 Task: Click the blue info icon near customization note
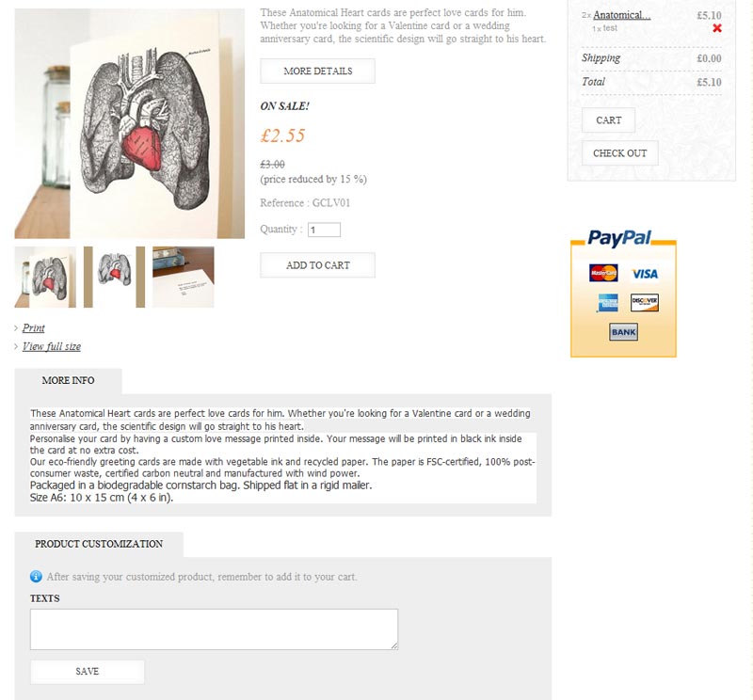coord(36,576)
